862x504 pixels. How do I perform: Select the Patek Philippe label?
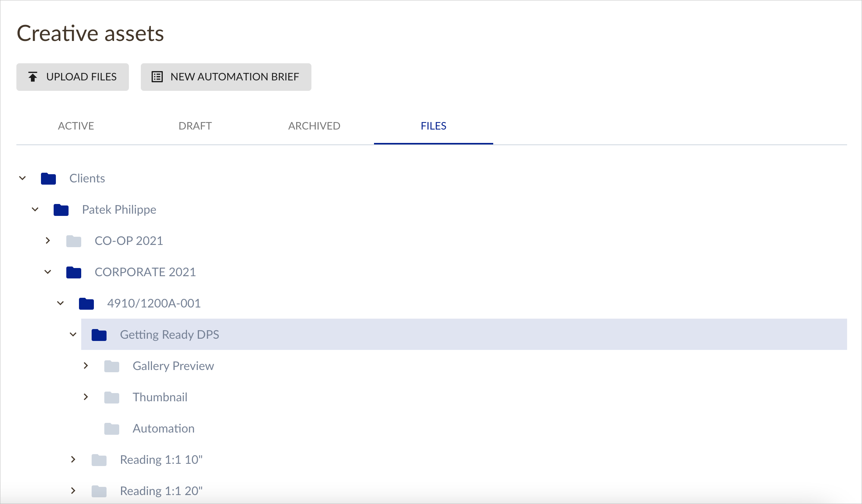pos(119,210)
